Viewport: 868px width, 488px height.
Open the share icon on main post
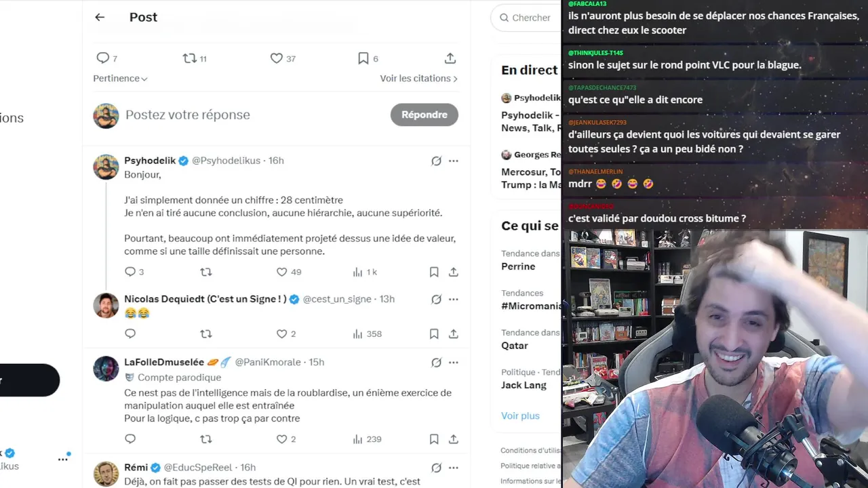[x=450, y=58]
